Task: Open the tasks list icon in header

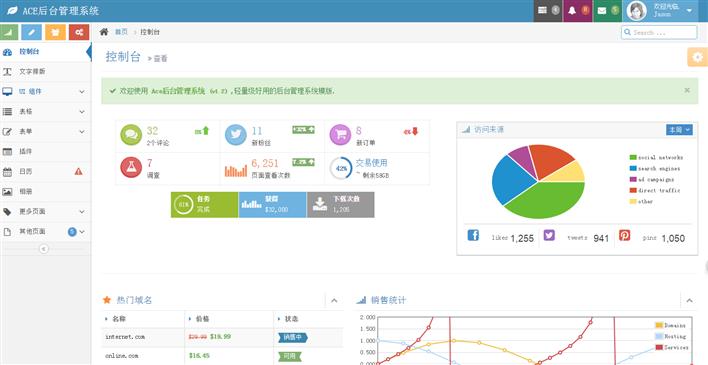Action: tap(548, 11)
